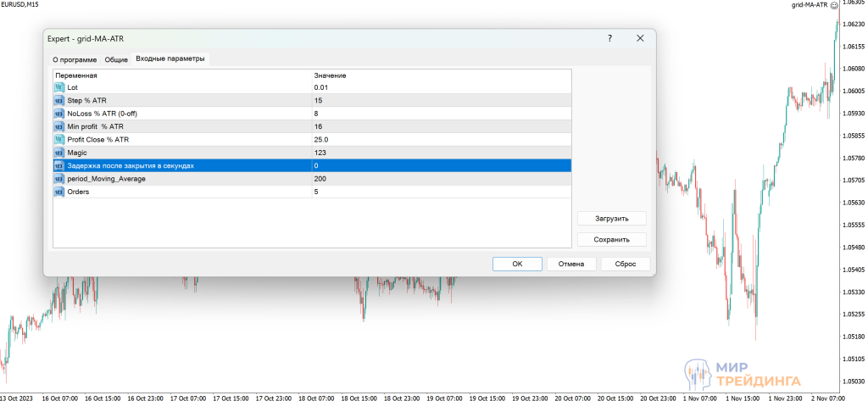868x401 pixels.
Task: Open the dialog help question mark
Action: pos(609,38)
